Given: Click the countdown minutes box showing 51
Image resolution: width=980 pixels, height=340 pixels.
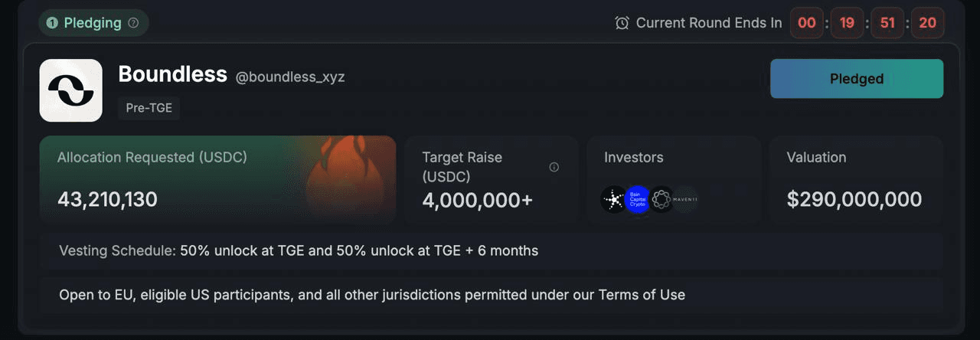Looking at the screenshot, I should pos(887,23).
